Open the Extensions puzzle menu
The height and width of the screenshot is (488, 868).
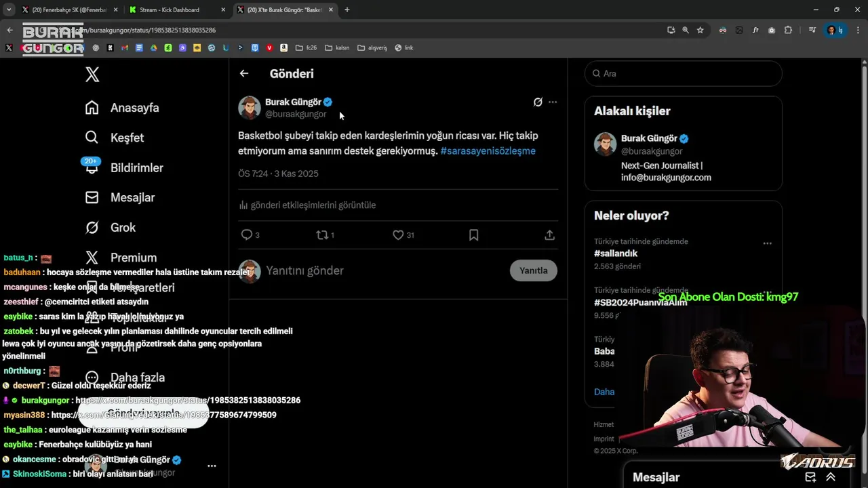click(x=788, y=30)
